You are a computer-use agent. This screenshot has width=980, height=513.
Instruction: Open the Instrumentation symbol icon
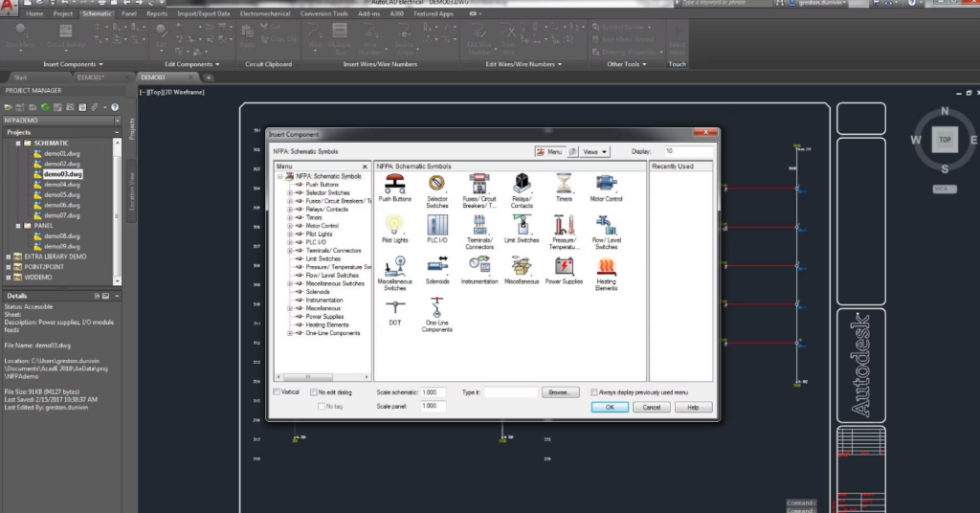479,267
